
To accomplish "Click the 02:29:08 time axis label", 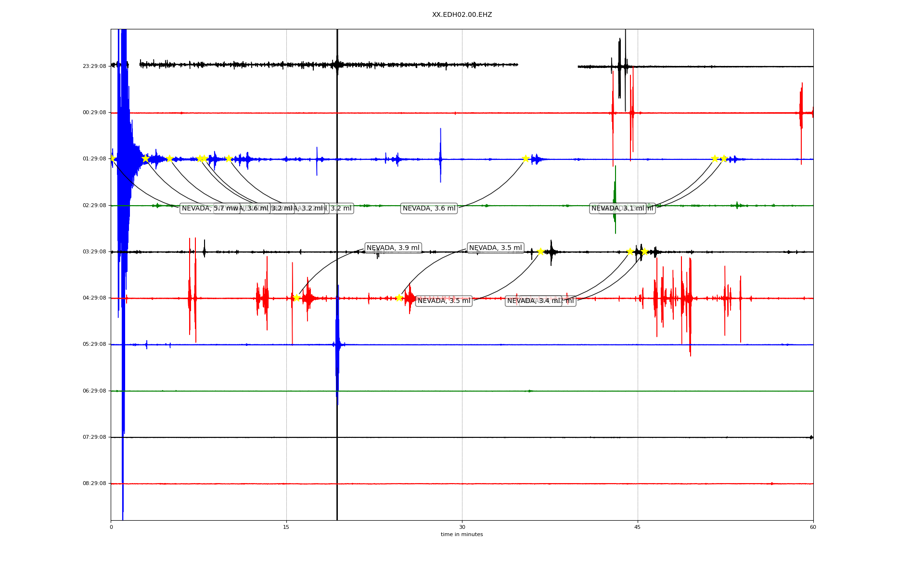I will point(94,206).
